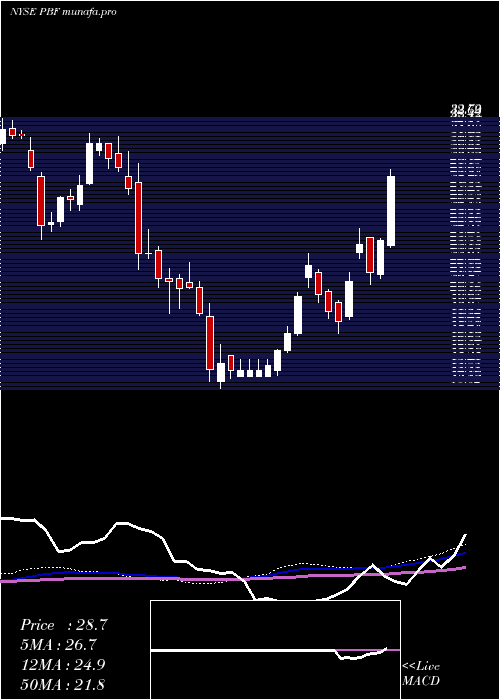Click the '<<Live MACD' label

click(x=421, y=674)
